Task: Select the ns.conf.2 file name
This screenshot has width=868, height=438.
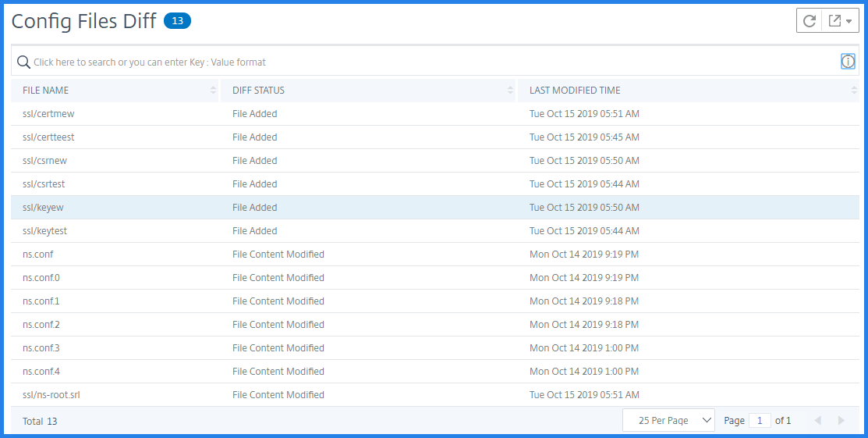Action: pyautogui.click(x=41, y=324)
